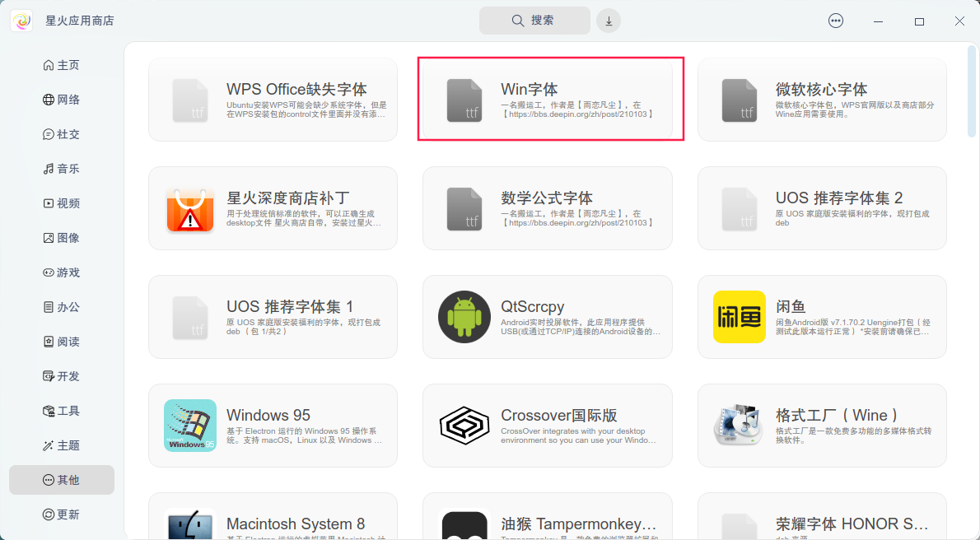Open the 游戏 category
Screen dimensions: 980x540
click(67, 272)
